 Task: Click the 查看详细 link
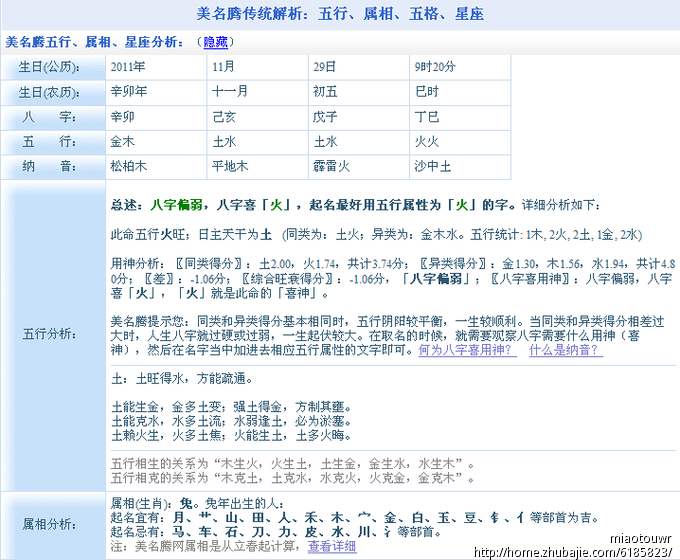(332, 546)
